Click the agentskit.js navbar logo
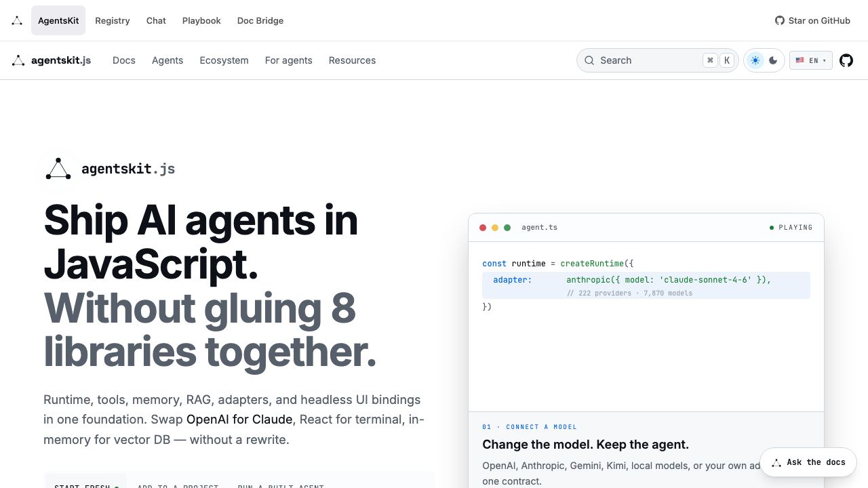The height and width of the screenshot is (488, 868). (x=52, y=60)
